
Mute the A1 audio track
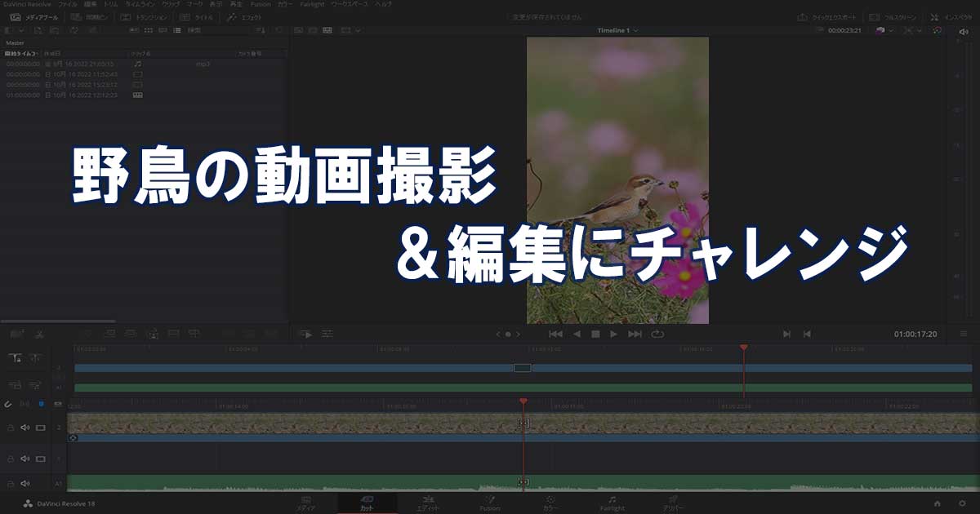(24, 483)
